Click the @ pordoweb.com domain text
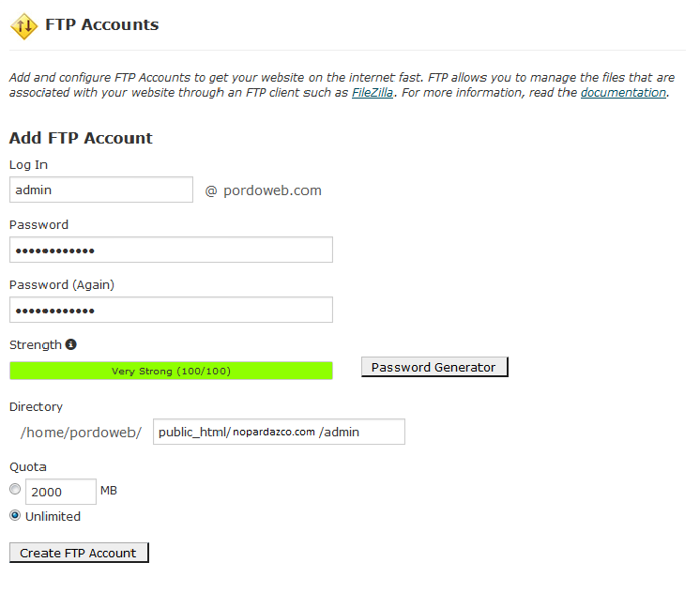 pos(264,190)
